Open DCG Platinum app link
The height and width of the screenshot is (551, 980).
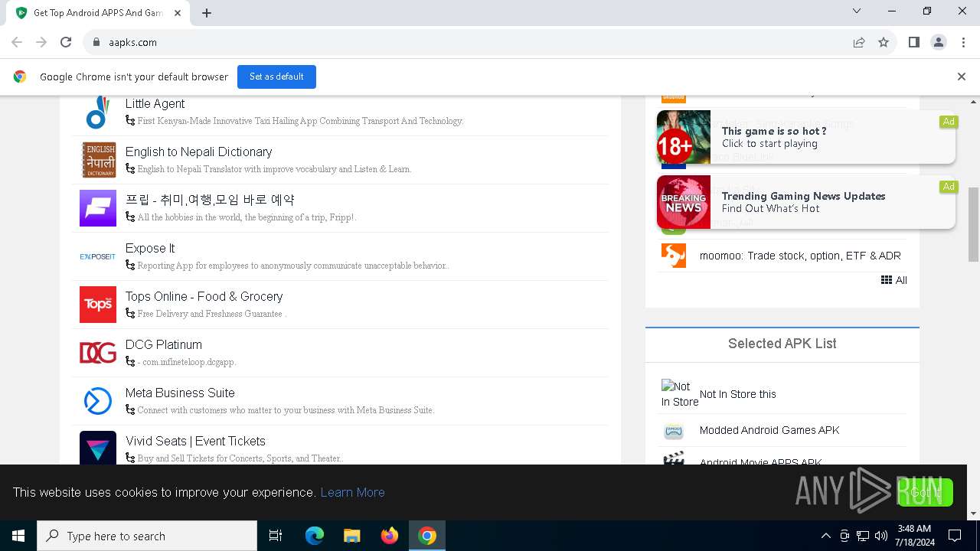pyautogui.click(x=164, y=344)
